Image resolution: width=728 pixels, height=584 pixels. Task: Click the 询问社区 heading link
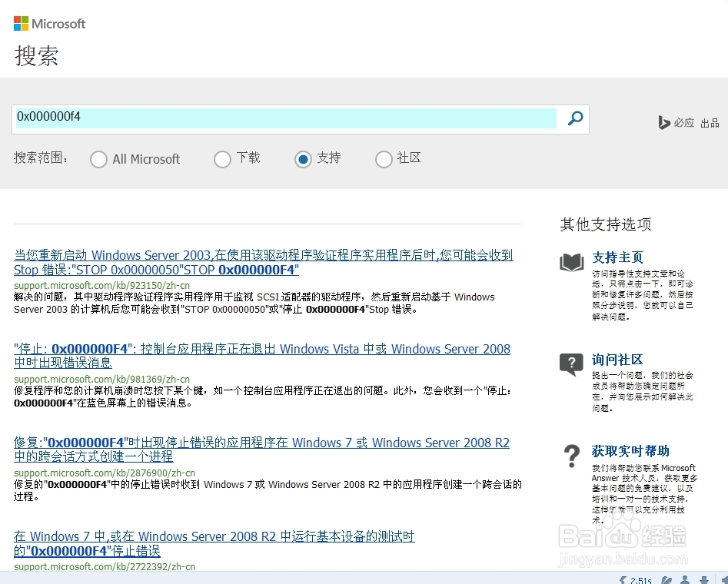(617, 360)
